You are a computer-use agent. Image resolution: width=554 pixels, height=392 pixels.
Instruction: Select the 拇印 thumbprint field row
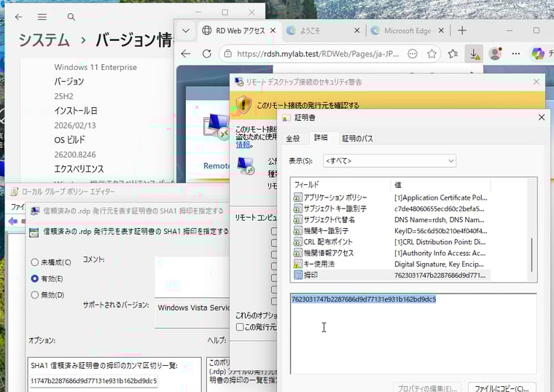391,275
